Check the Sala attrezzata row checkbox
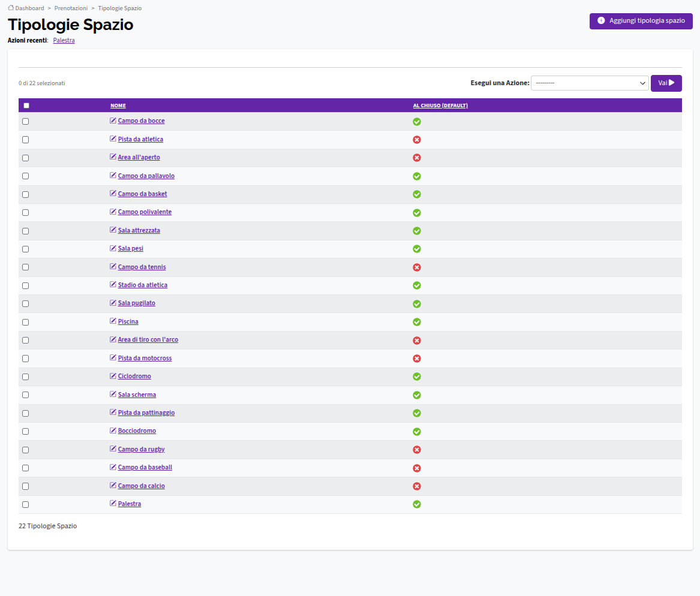The height and width of the screenshot is (596, 700). click(25, 231)
